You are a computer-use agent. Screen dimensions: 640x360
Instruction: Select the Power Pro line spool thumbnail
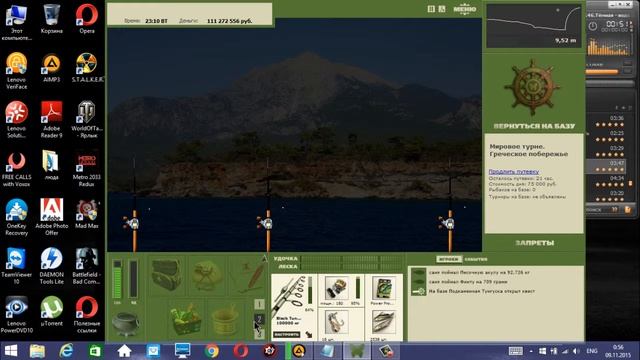coord(383,288)
